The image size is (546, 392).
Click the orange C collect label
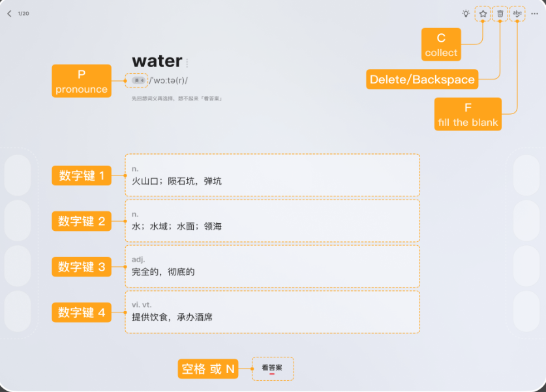(441, 44)
